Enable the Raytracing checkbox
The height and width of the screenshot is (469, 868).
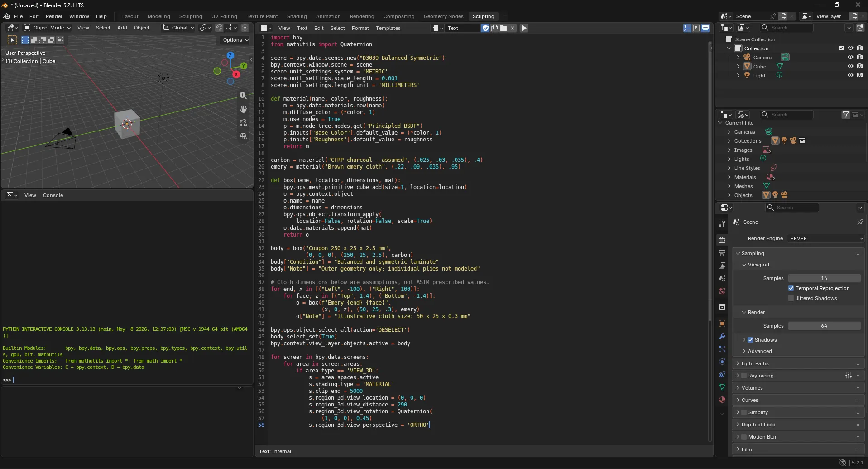click(x=744, y=376)
